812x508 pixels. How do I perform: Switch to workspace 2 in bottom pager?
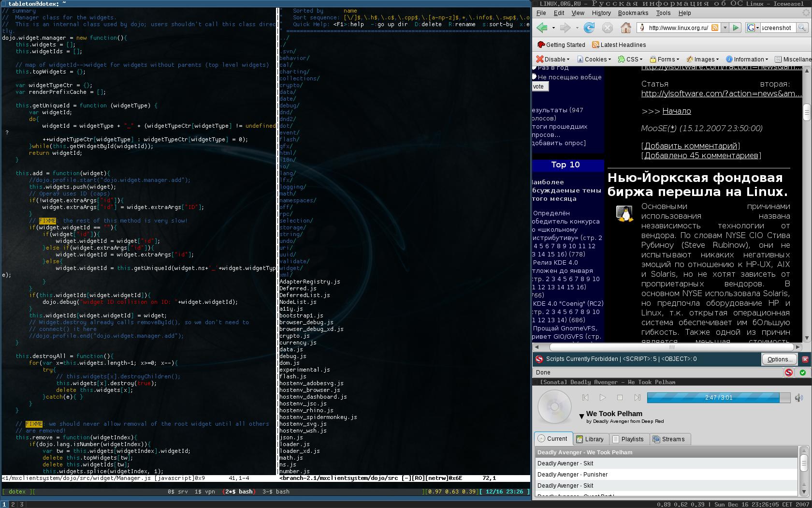[13, 504]
